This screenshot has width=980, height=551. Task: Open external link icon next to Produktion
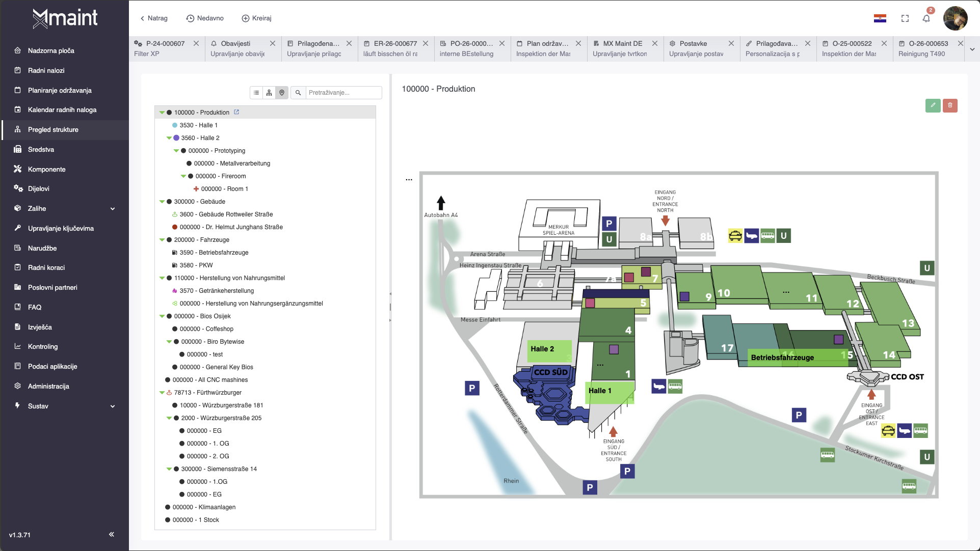pyautogui.click(x=236, y=112)
